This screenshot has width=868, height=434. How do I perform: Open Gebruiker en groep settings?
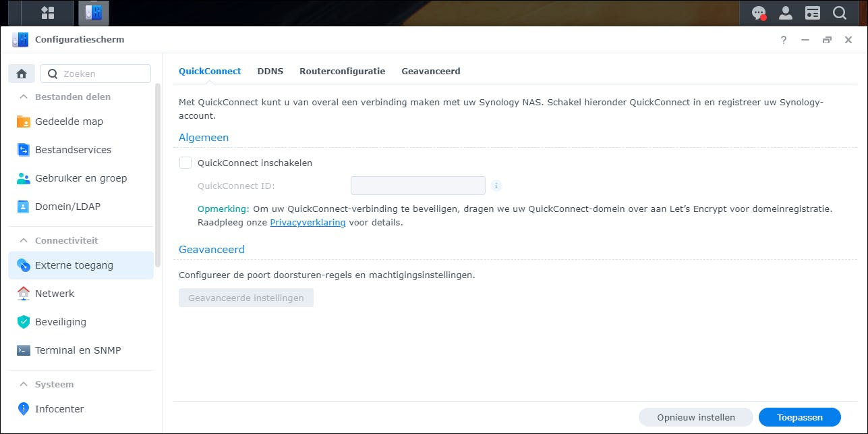click(81, 178)
